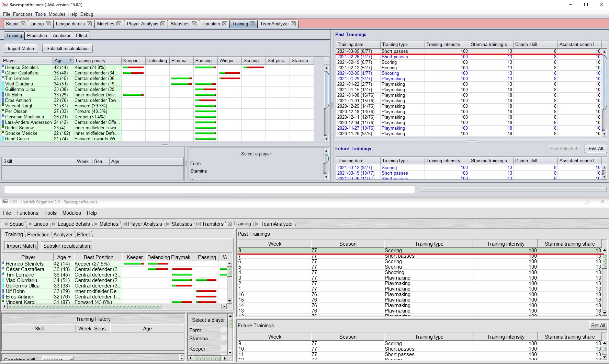This screenshot has width=609, height=364.
Task: Click the Set All button
Action: pyautogui.click(x=598, y=325)
